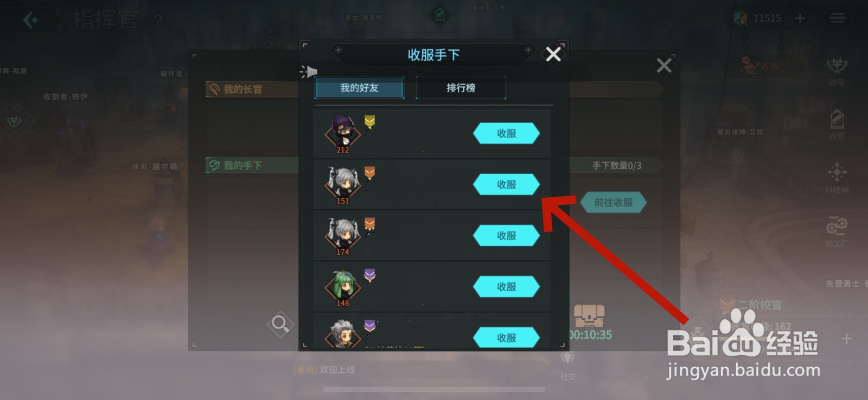Select the purple-haired level 212 avatar
Image resolution: width=868 pixels, height=400 pixels.
tap(343, 133)
